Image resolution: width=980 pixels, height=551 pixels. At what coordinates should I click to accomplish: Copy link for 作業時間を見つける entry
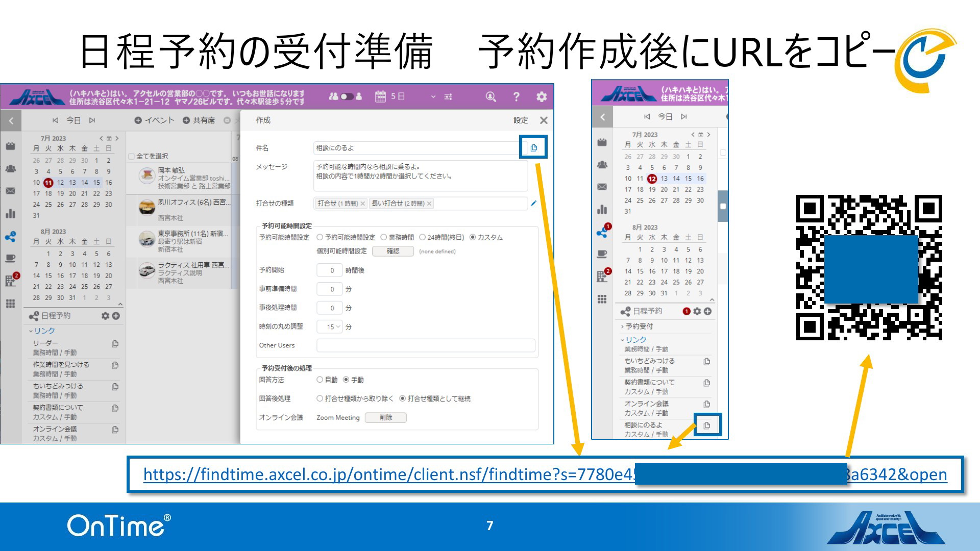[115, 365]
